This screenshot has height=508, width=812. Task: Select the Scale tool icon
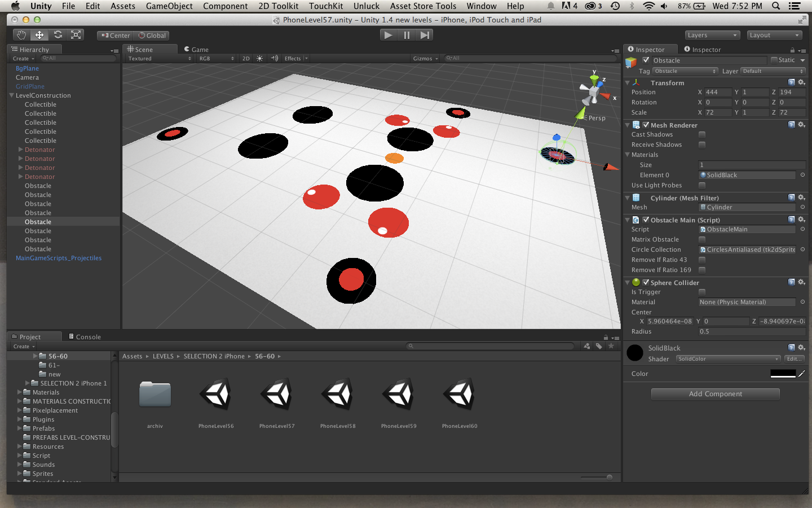pos(76,35)
